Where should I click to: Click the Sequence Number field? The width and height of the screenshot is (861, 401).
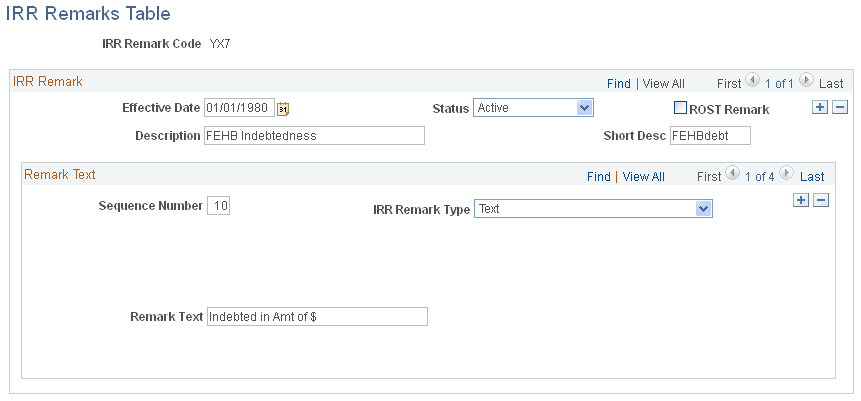[x=219, y=206]
